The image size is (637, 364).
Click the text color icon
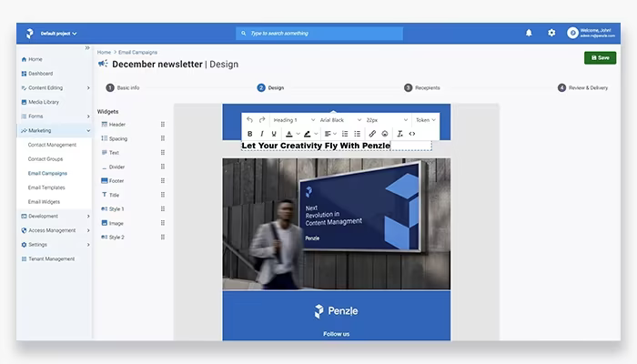[288, 134]
